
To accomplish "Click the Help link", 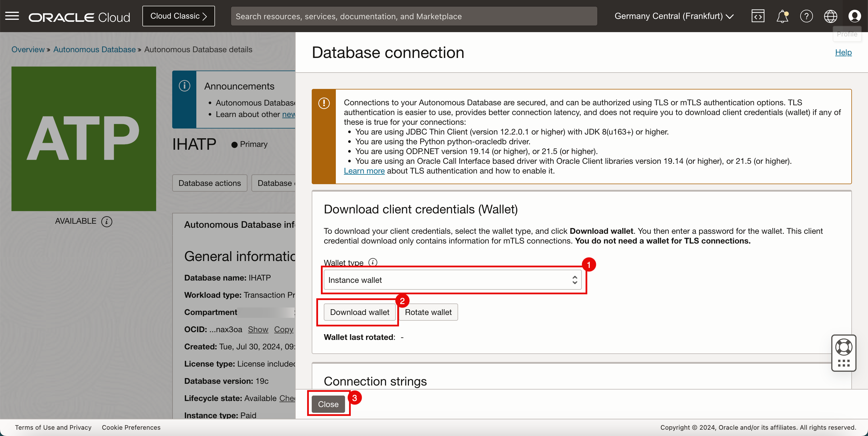I will point(843,52).
